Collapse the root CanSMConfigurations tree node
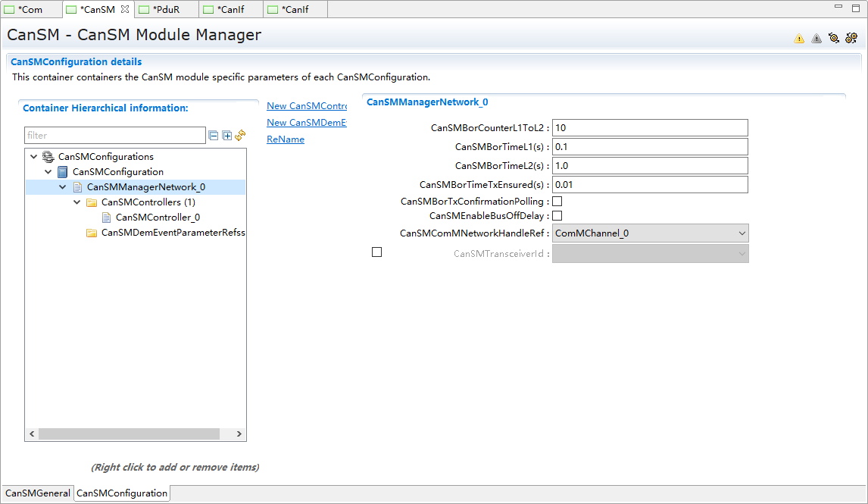Screen dimensions: 868x504 pyautogui.click(x=33, y=157)
